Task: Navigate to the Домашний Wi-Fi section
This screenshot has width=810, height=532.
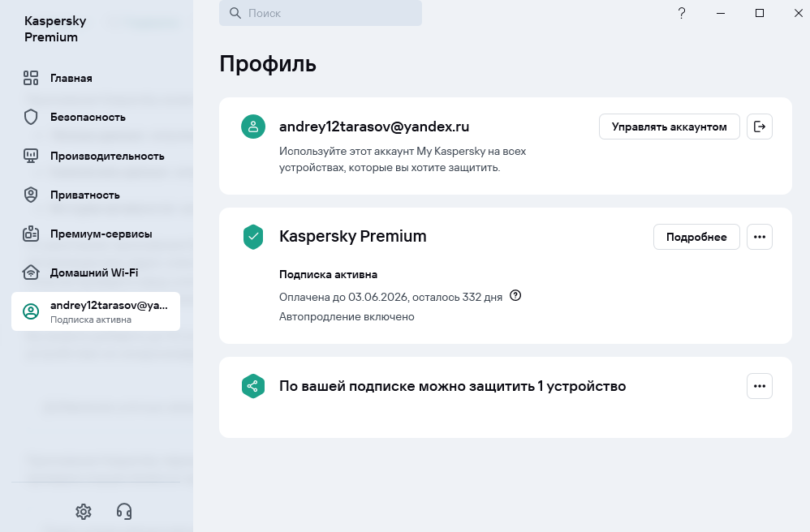Action: 96,272
